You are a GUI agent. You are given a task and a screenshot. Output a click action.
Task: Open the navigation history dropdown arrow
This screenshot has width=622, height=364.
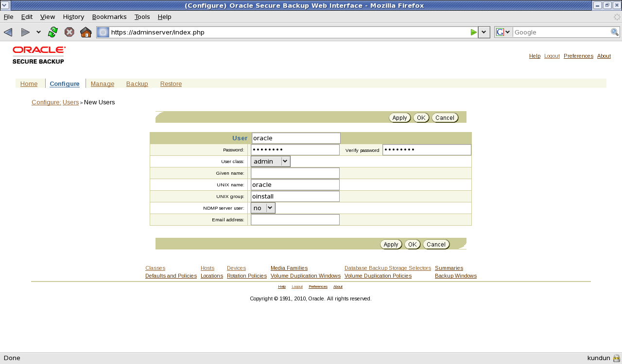[x=38, y=33]
